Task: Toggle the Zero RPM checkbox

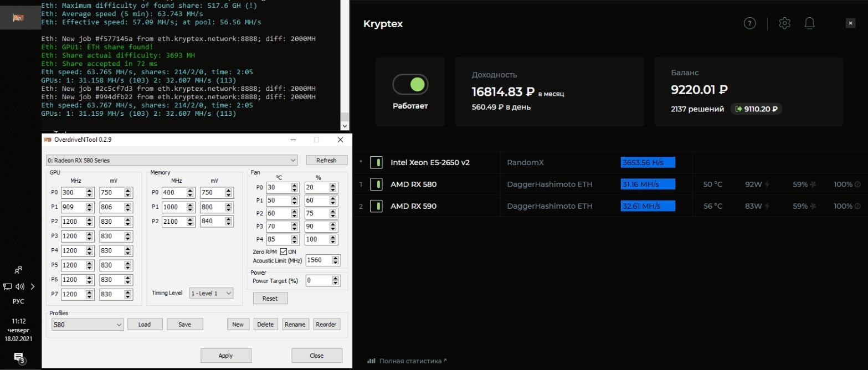Action: pyautogui.click(x=284, y=252)
